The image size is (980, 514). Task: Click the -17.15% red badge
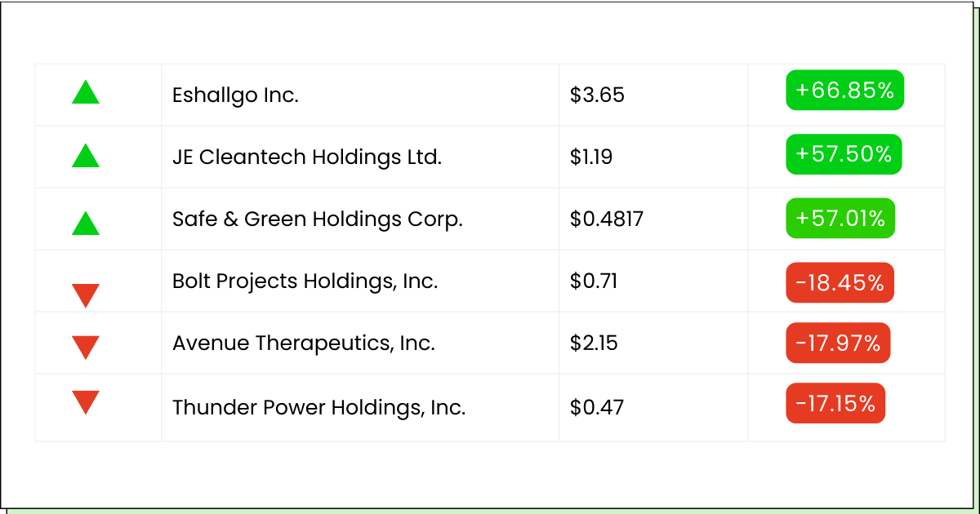[835, 403]
